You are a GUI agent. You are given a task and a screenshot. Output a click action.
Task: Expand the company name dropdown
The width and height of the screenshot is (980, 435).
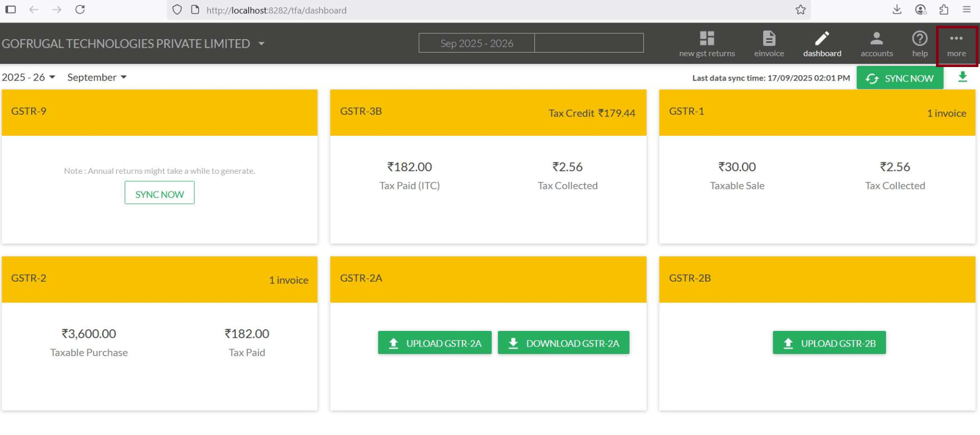pos(262,43)
